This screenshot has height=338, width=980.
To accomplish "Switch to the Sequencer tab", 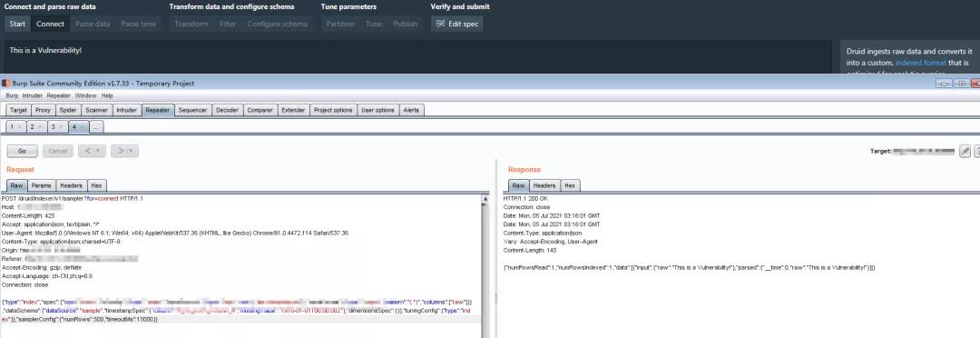I will point(192,110).
